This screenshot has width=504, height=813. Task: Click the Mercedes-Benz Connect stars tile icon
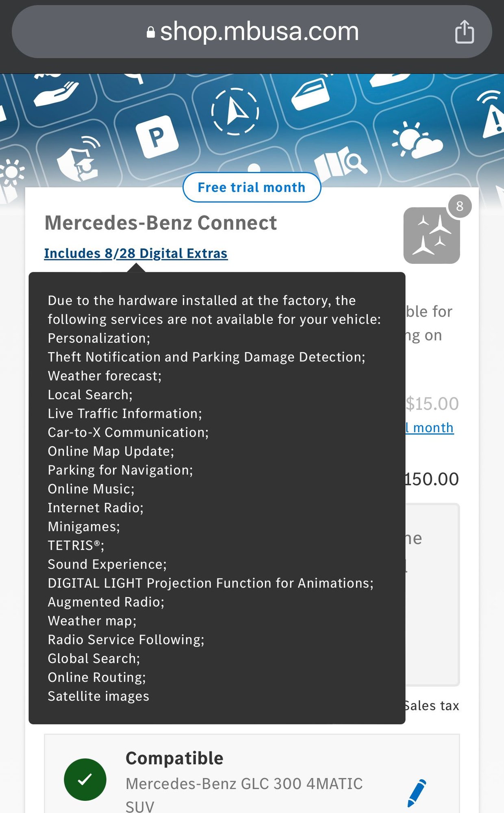coord(431,236)
